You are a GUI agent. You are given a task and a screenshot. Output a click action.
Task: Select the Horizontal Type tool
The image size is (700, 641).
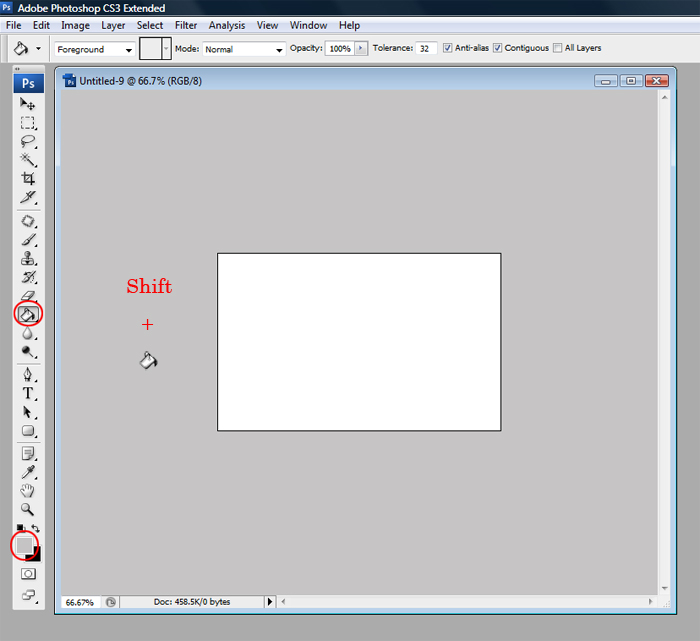(28, 393)
